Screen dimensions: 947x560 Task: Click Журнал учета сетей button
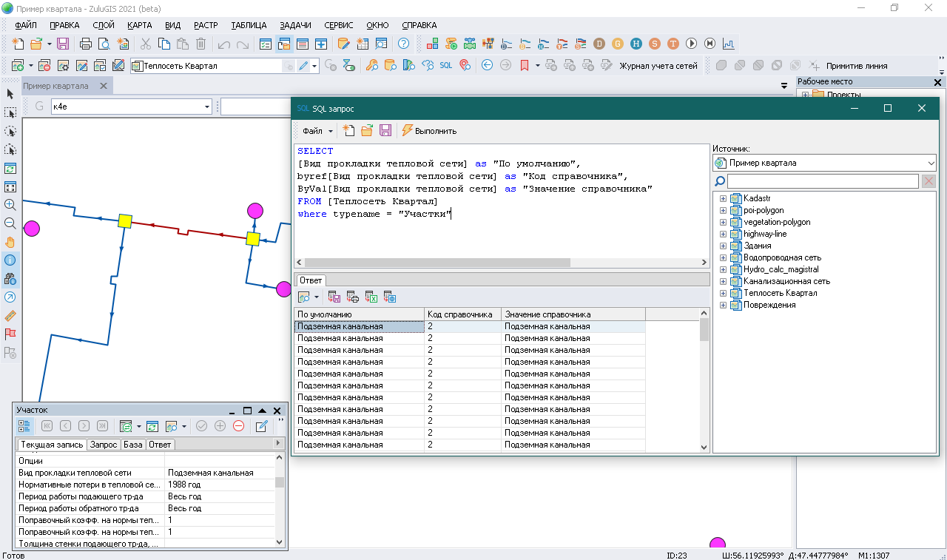657,65
